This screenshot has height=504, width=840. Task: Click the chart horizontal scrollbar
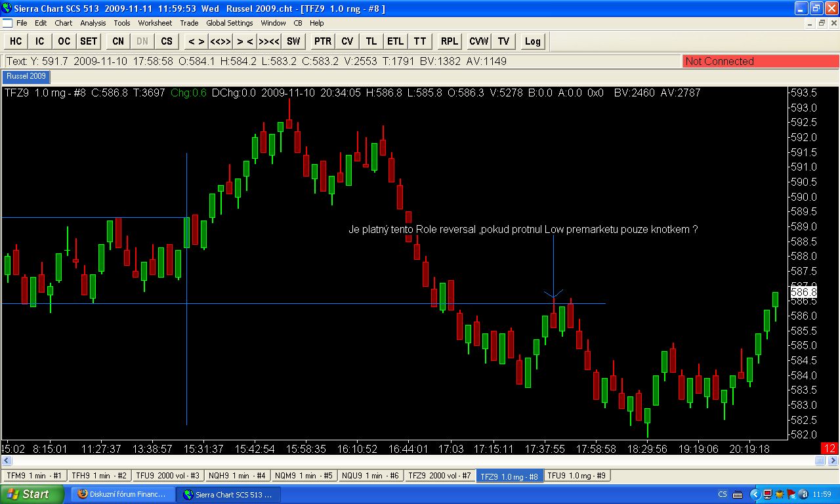(411, 461)
